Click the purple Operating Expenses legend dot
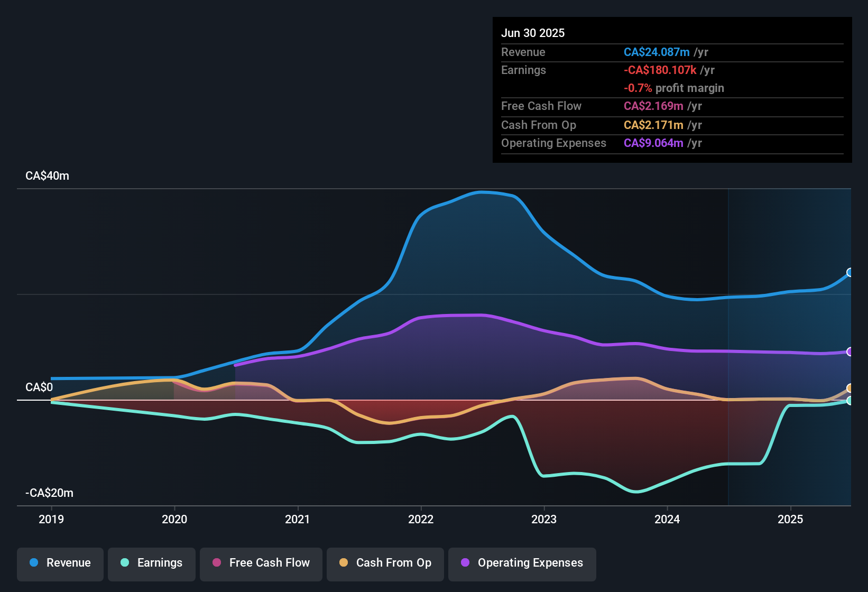The width and height of the screenshot is (868, 592). (465, 563)
